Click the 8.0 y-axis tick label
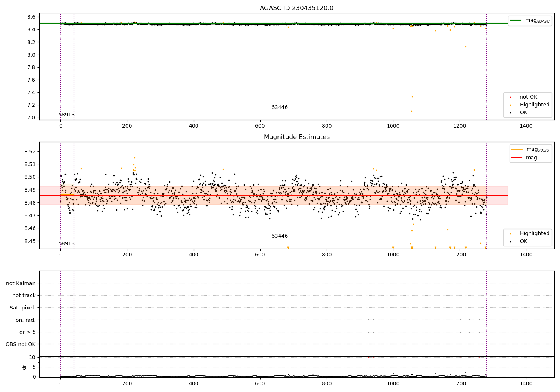The height and width of the screenshot is (392, 560). [x=32, y=55]
